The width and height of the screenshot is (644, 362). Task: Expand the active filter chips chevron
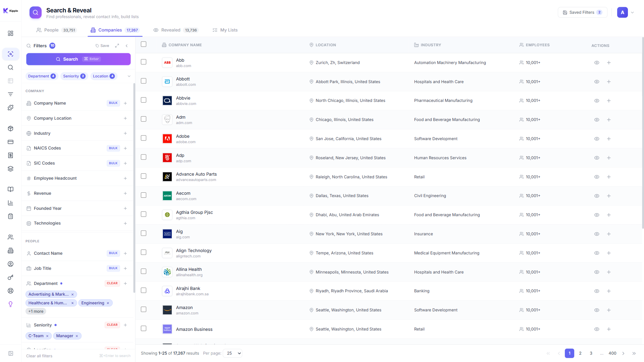click(x=129, y=76)
